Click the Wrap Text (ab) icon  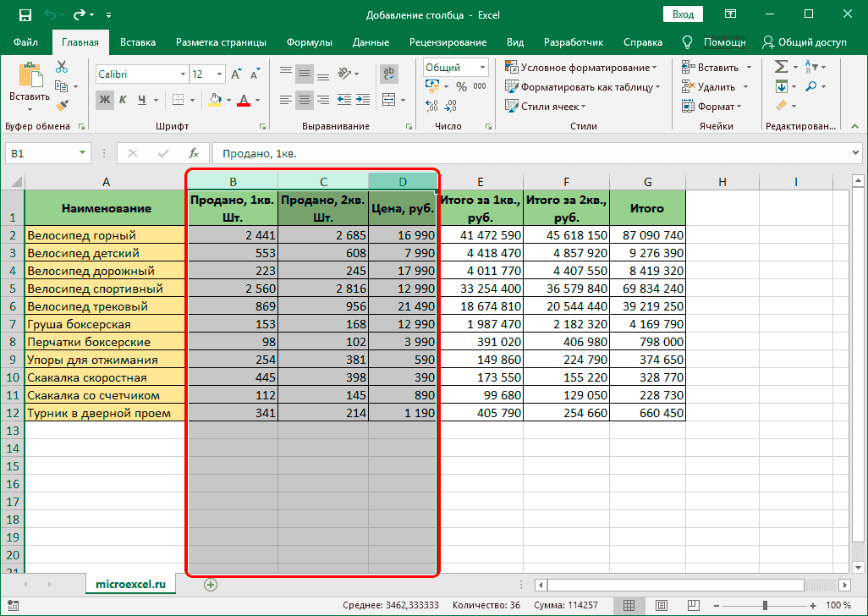pyautogui.click(x=388, y=73)
